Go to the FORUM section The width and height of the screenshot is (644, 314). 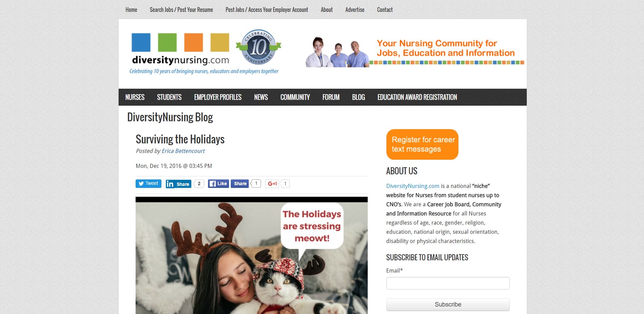(x=331, y=97)
